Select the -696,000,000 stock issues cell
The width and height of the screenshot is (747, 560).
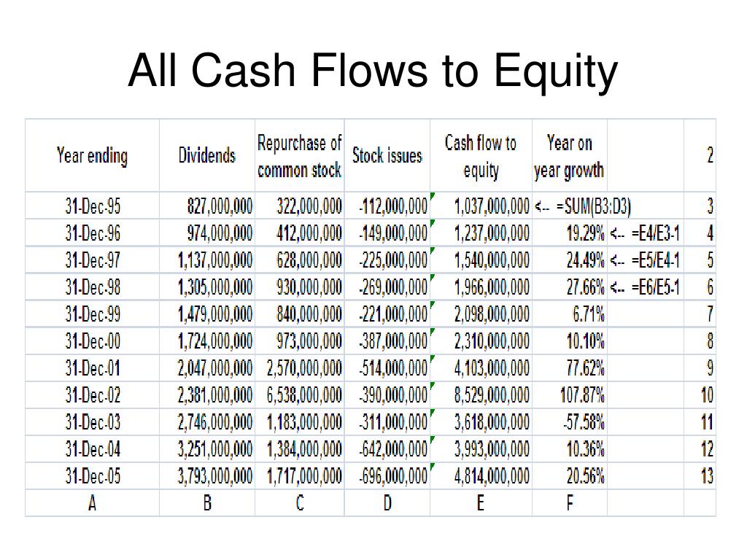pos(387,475)
